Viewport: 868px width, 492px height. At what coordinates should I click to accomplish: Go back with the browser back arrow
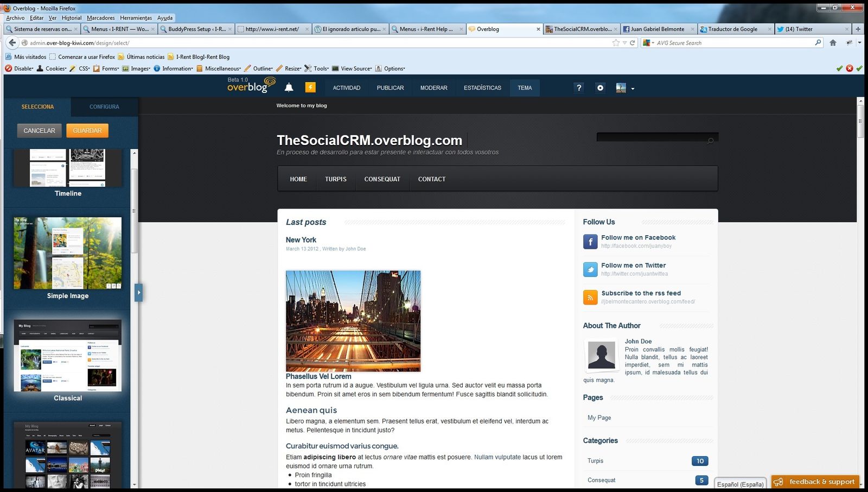[x=12, y=42]
